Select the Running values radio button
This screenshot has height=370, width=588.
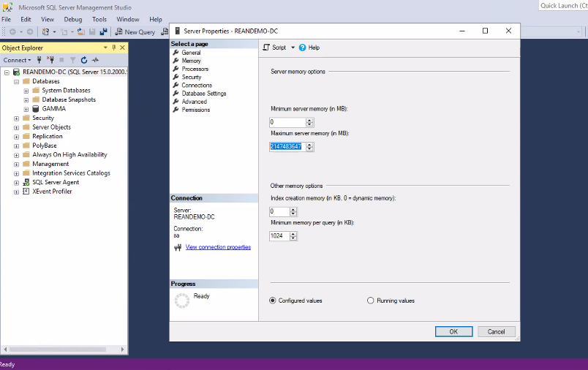coord(371,301)
